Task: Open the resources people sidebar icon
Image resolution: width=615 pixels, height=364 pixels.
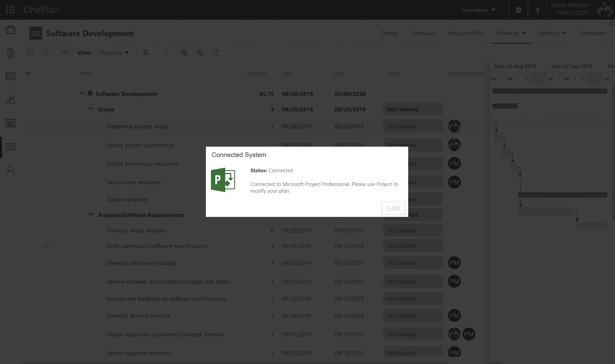Action: click(11, 100)
